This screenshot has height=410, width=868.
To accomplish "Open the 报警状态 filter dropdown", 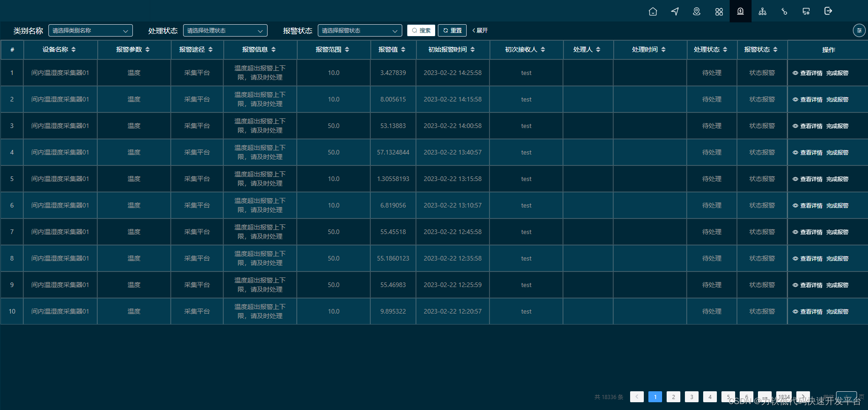I will click(360, 31).
